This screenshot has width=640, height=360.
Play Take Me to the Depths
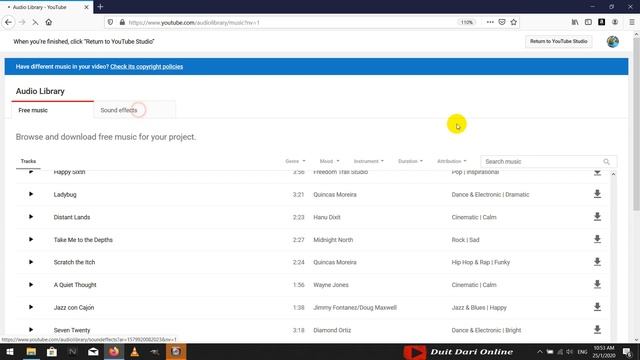pyautogui.click(x=31, y=240)
